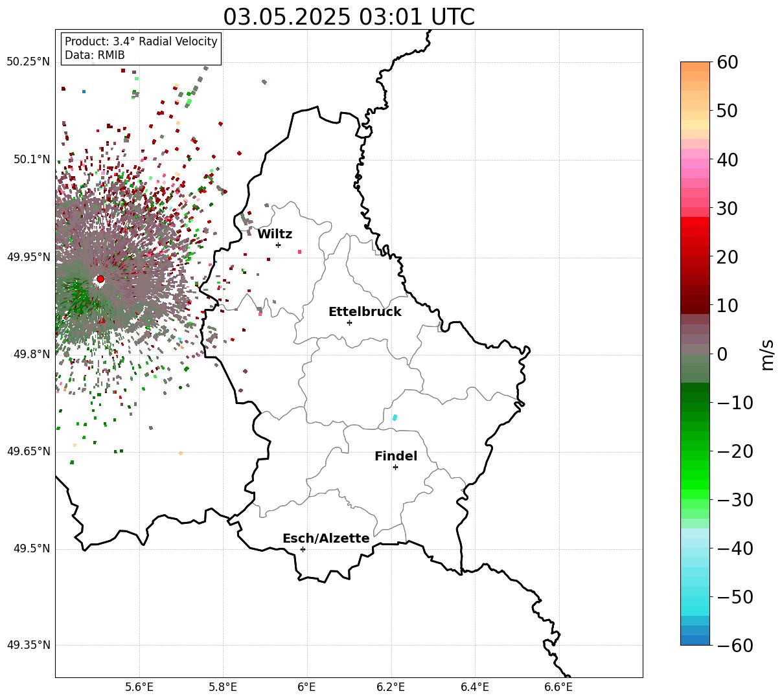
Task: Click the turquoise colorbar band near −50
Action: coord(695,601)
